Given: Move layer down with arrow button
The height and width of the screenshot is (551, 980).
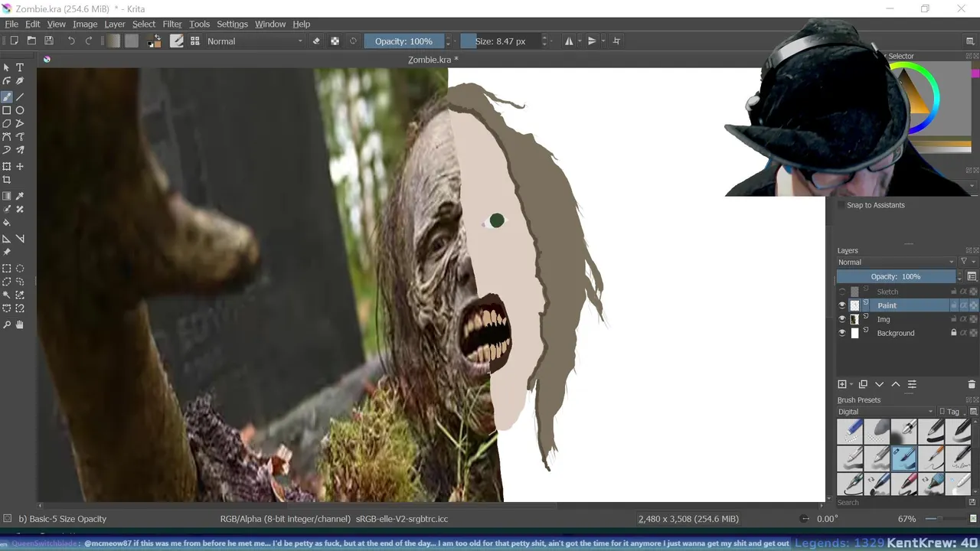Looking at the screenshot, I should tap(879, 384).
